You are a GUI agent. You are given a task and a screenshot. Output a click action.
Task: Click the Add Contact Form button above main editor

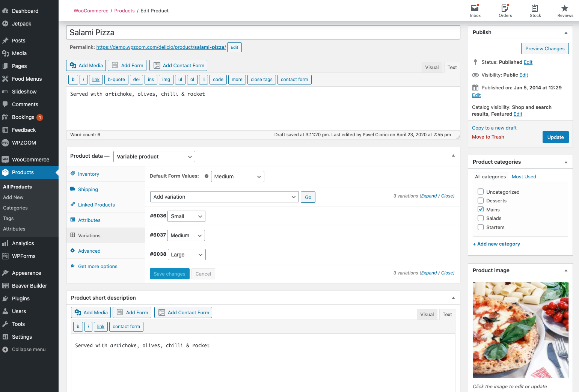tap(178, 65)
